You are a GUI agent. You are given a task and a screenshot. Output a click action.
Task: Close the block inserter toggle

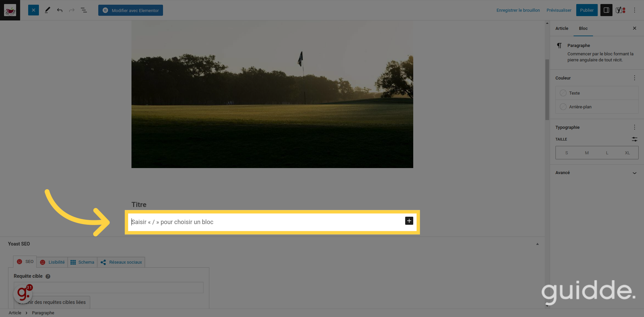coord(34,10)
